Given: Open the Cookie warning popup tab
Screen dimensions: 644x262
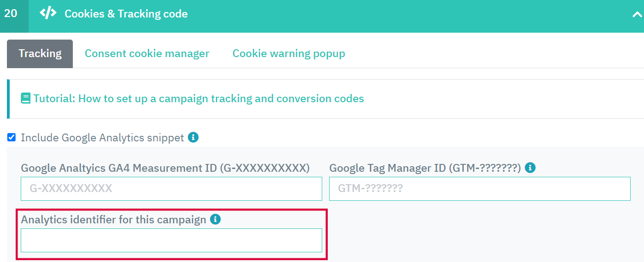Looking at the screenshot, I should (289, 54).
